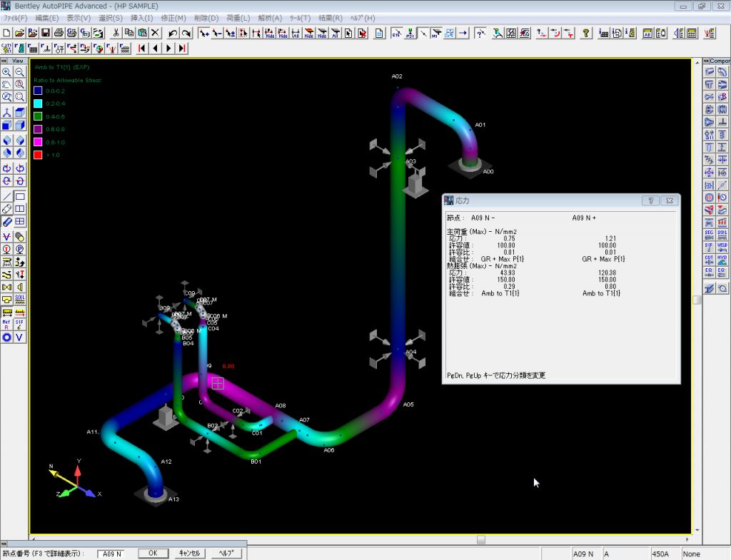Click the OK button
This screenshot has height=560, width=731.
point(153,553)
